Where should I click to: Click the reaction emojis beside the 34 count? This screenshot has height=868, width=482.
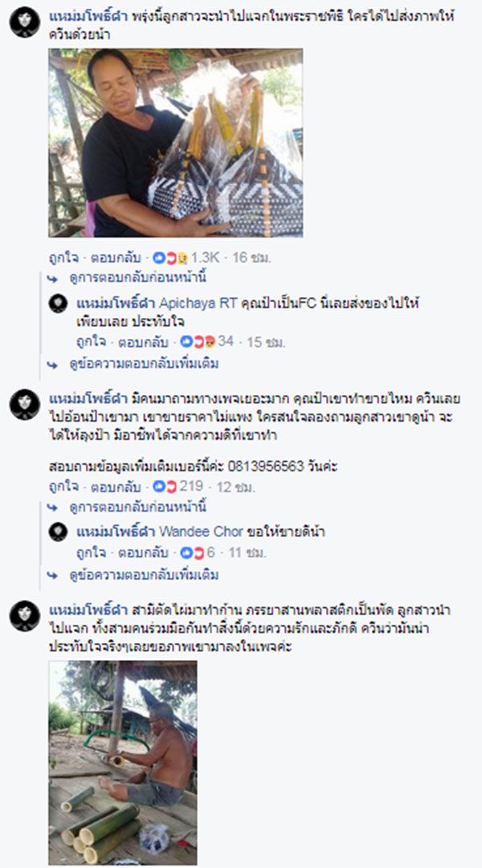click(x=198, y=341)
